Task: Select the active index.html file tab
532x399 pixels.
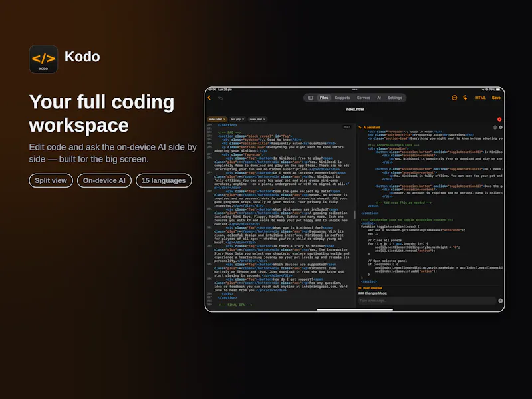Action: (x=215, y=120)
